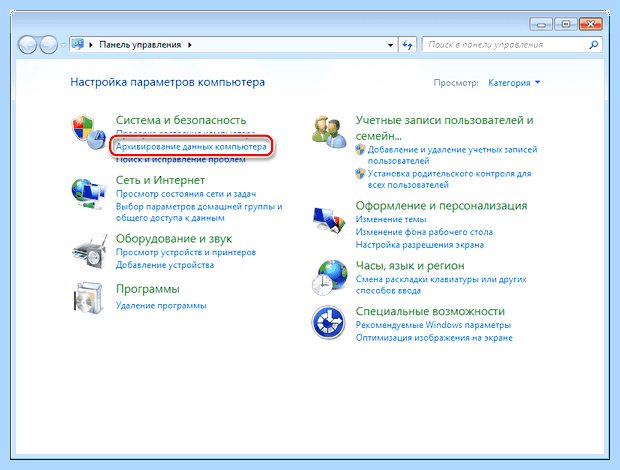
Task: Open Оборудование и звук category
Action: pyautogui.click(x=174, y=239)
